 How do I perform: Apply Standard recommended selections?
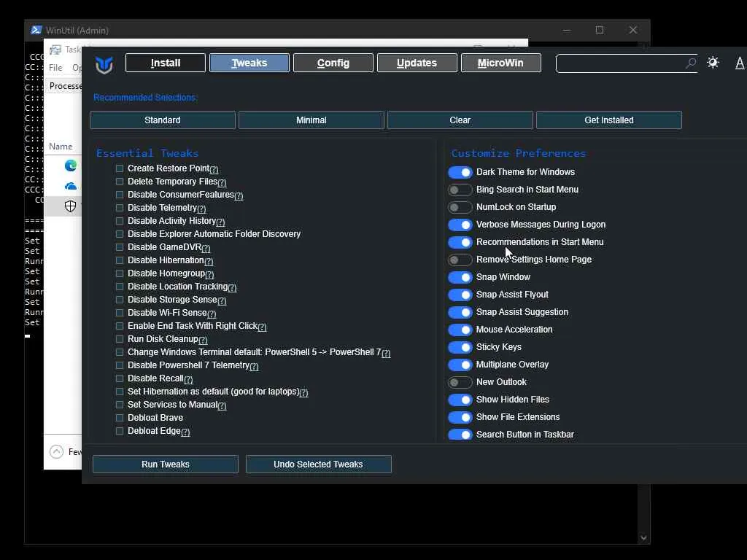(x=163, y=120)
